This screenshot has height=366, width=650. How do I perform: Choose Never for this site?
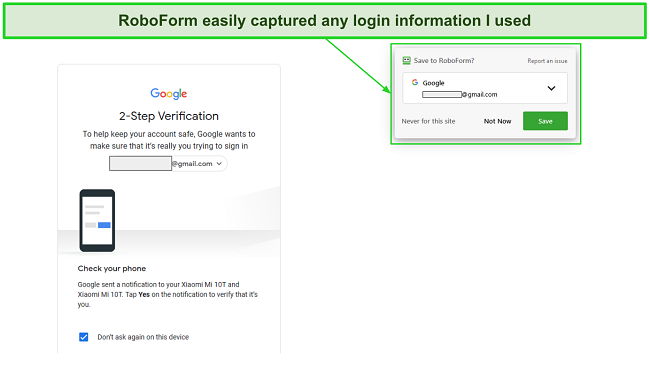pyautogui.click(x=428, y=121)
